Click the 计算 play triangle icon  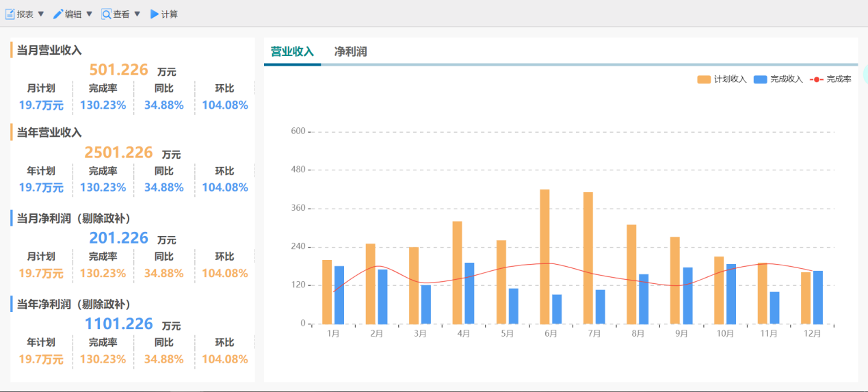pyautogui.click(x=155, y=14)
